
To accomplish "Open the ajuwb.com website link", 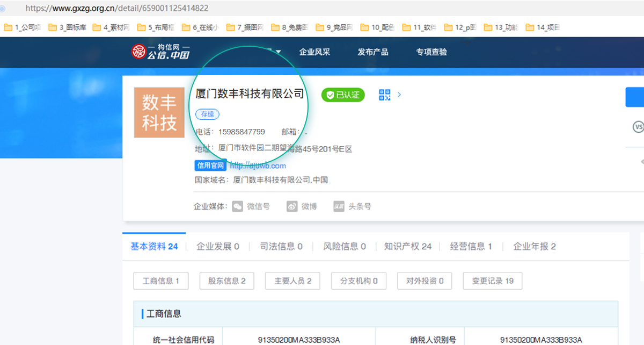I will pyautogui.click(x=258, y=166).
